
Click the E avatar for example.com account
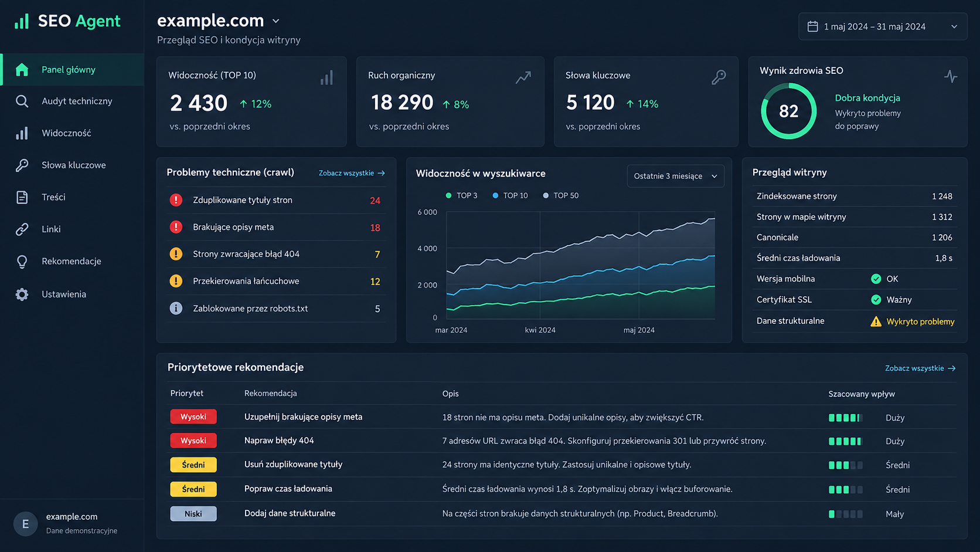tap(25, 524)
